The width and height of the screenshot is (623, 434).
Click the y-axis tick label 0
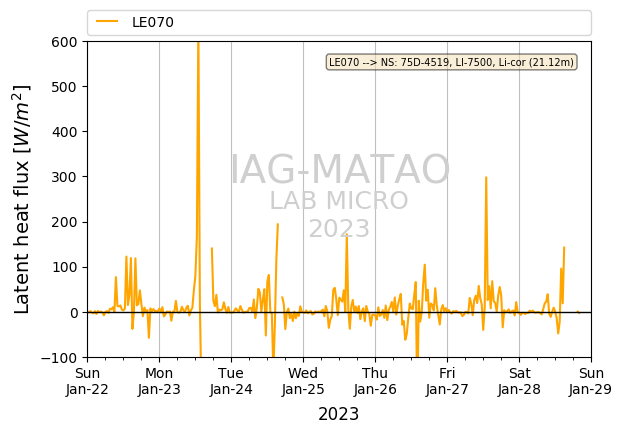pos(74,313)
